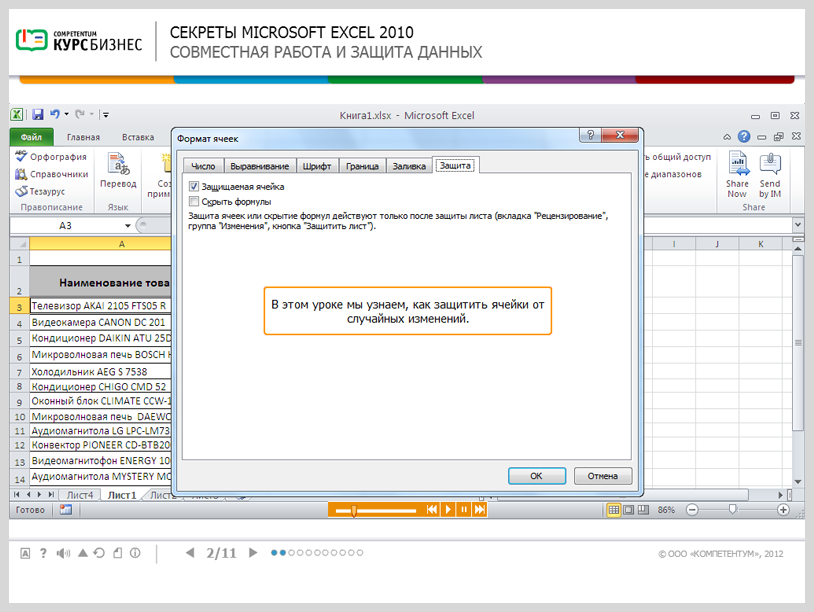Switch to the Главная ribbon tab
Viewport: 814px width, 612px height.
click(x=83, y=137)
